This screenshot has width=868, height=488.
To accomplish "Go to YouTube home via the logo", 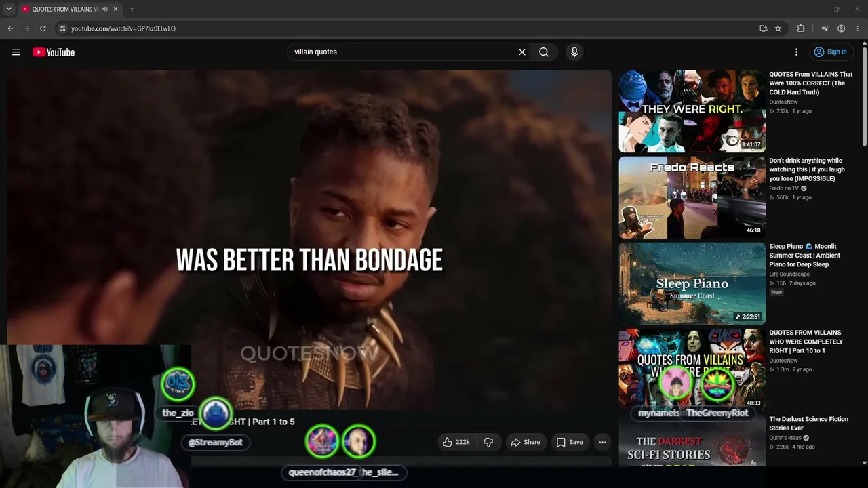I will [x=54, y=52].
